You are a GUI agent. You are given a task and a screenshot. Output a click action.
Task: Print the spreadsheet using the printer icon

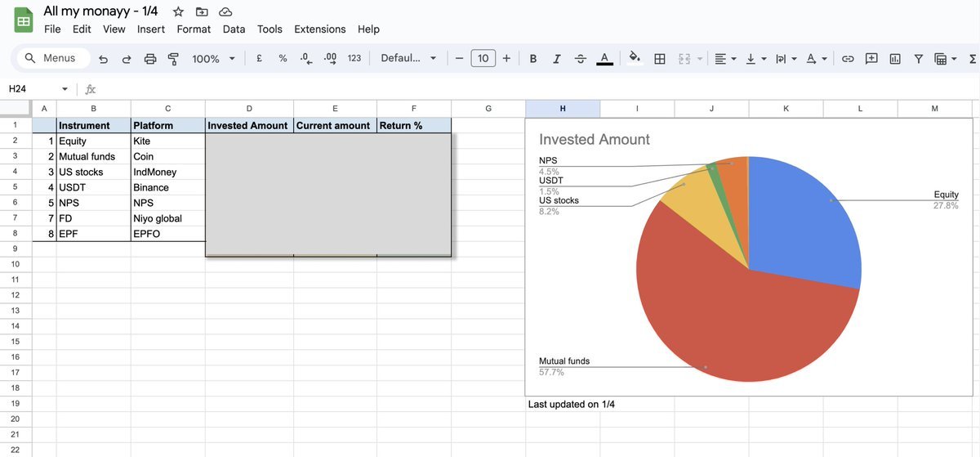click(x=150, y=59)
